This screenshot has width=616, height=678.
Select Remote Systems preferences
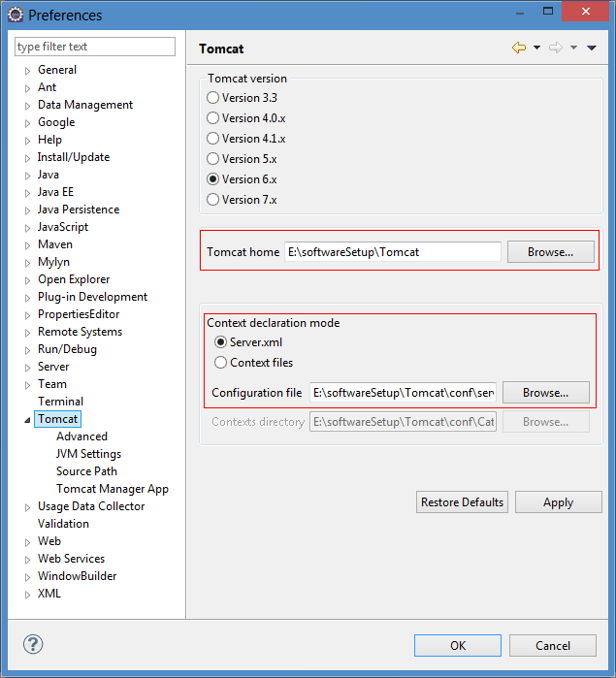pyautogui.click(x=80, y=332)
